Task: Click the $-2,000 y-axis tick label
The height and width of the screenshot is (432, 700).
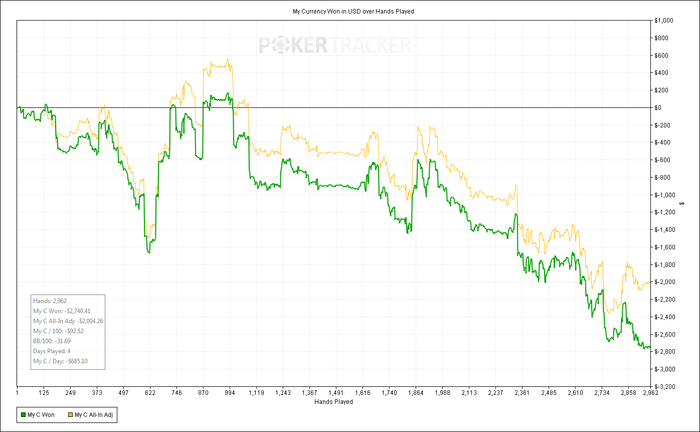Action: 665,282
